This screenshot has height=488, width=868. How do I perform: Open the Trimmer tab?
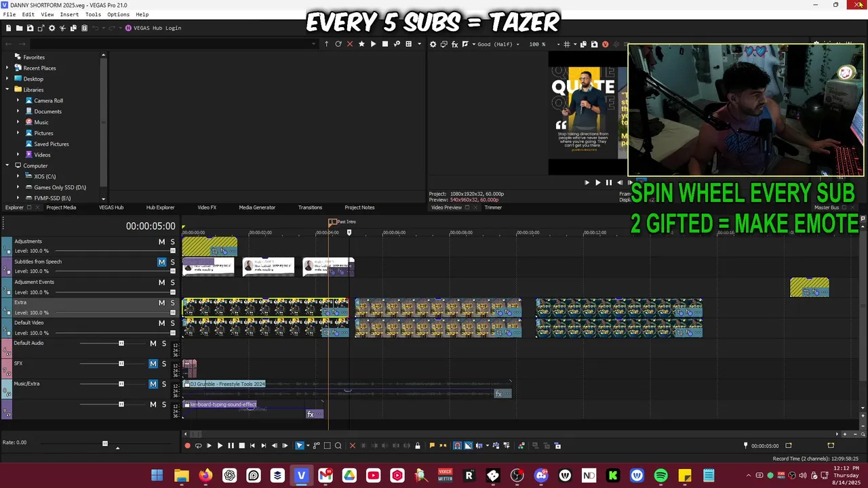pos(493,207)
